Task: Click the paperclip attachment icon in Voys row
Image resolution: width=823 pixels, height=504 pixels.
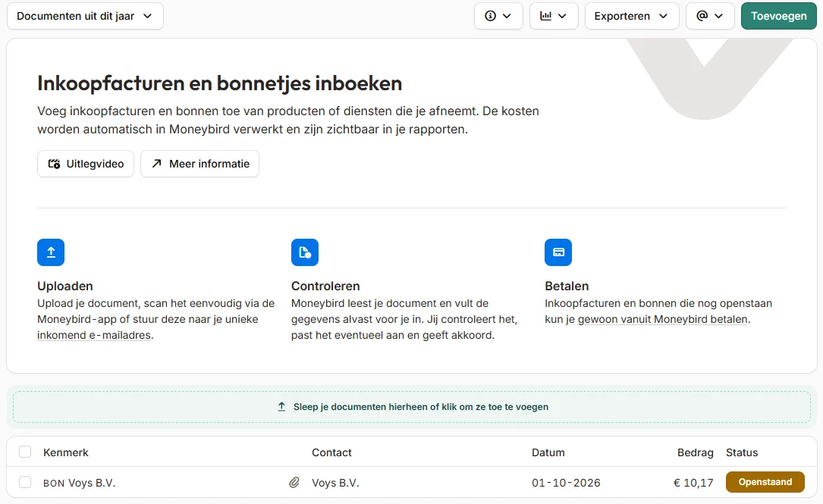Action: click(294, 483)
